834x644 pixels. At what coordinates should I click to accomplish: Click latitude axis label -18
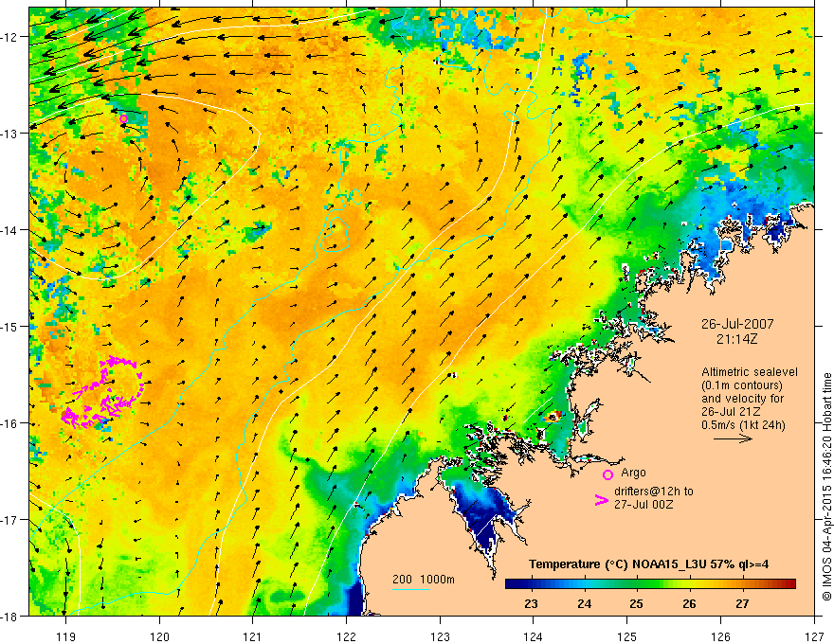point(10,617)
